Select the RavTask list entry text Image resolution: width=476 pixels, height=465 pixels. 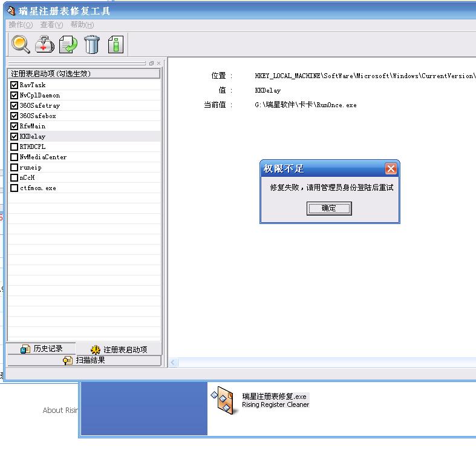33,85
